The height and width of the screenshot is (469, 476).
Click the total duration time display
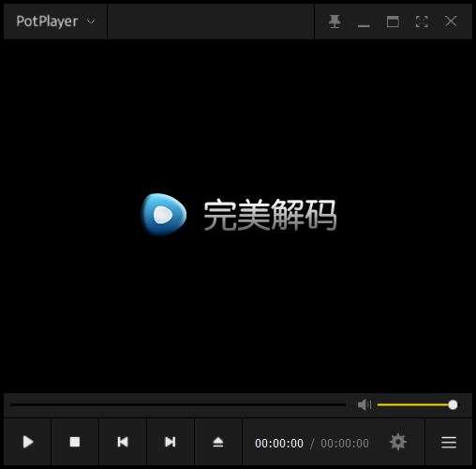345,444
